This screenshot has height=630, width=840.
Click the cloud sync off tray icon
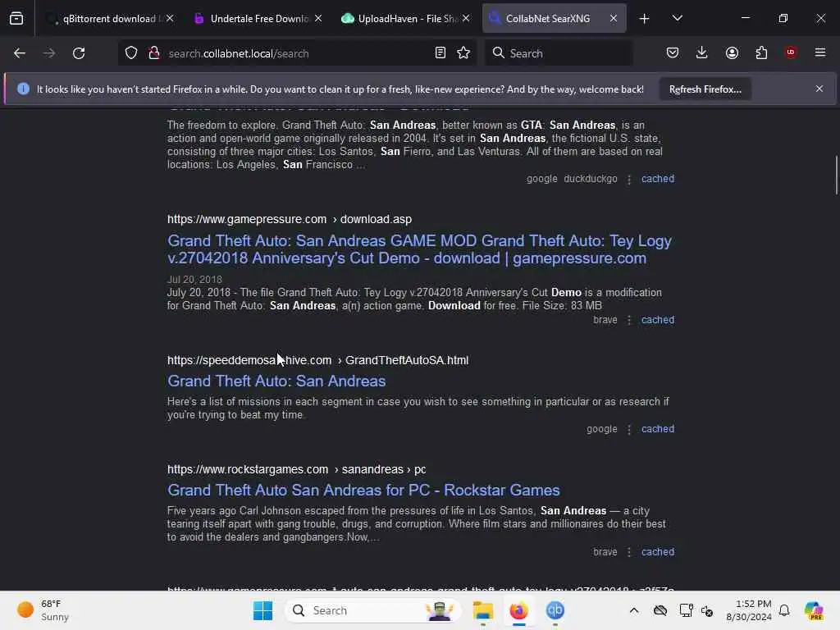[x=660, y=610]
